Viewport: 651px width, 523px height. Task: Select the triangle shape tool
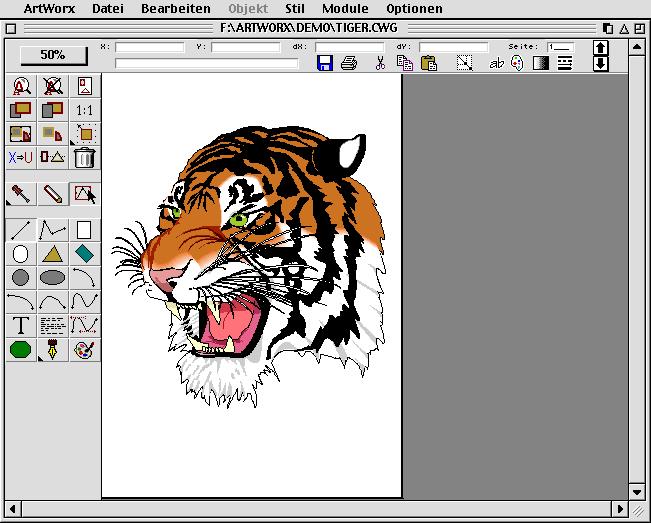53,254
